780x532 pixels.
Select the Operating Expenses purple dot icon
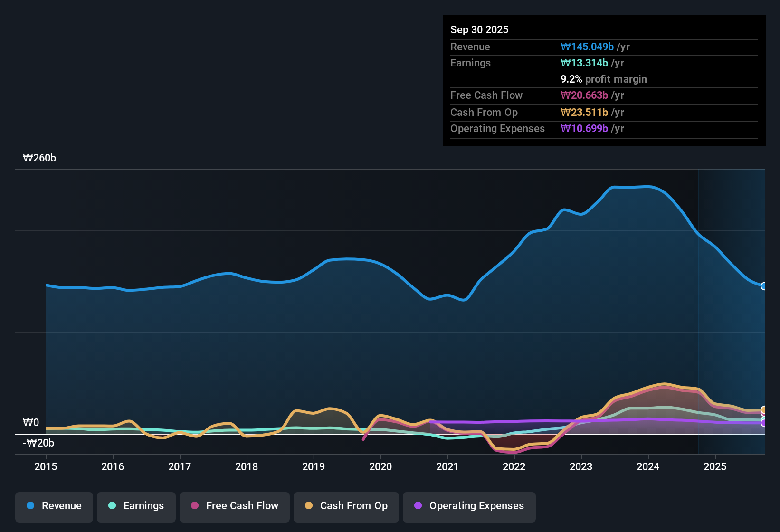pos(418,506)
